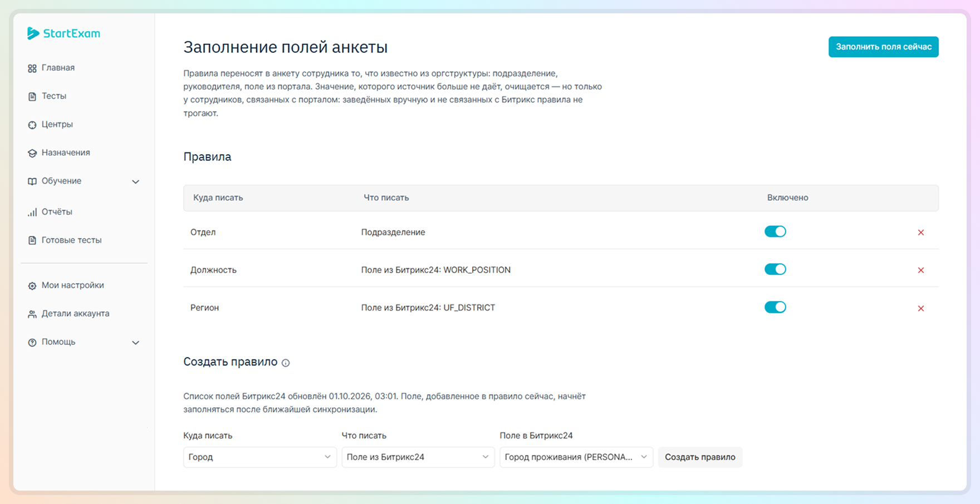Open the Тесты section
980x504 pixels.
tap(54, 96)
